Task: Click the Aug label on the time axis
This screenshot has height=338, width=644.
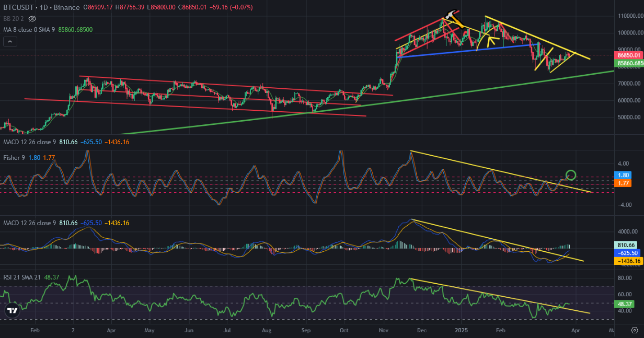Action: [x=267, y=331]
